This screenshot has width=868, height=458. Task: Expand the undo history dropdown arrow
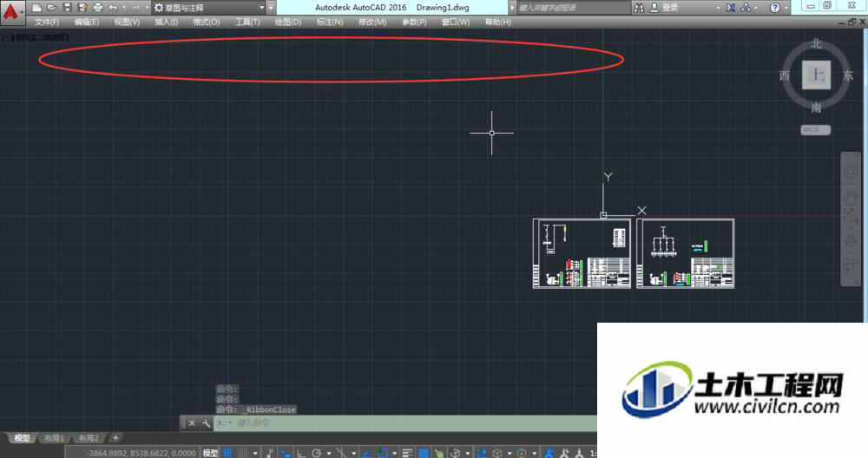point(123,7)
